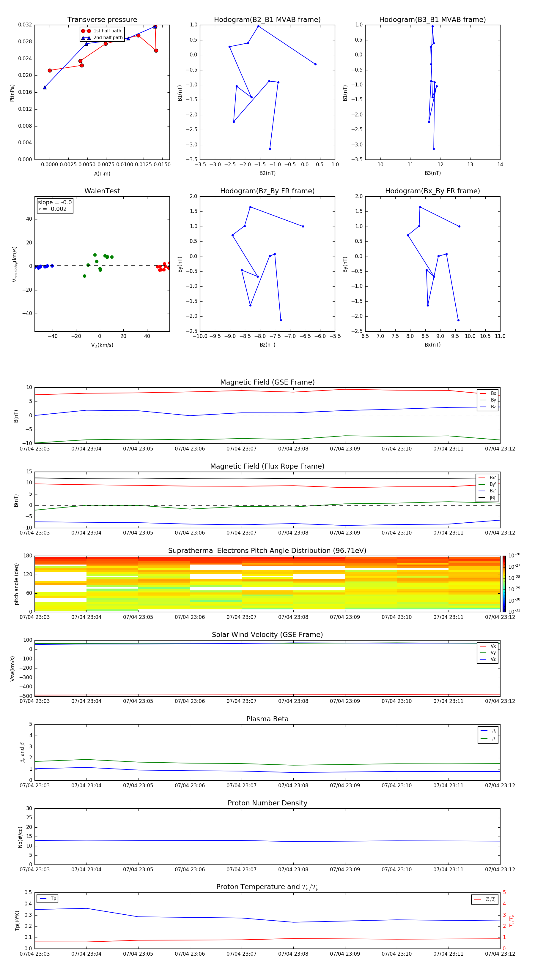The image size is (535, 980).
Task: Click the dashed zero line in WalenTest plot
Action: click(x=102, y=265)
